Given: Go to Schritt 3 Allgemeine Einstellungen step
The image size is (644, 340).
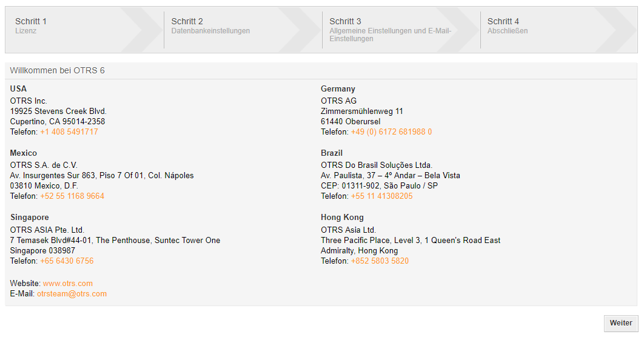Looking at the screenshot, I should pos(390,30).
